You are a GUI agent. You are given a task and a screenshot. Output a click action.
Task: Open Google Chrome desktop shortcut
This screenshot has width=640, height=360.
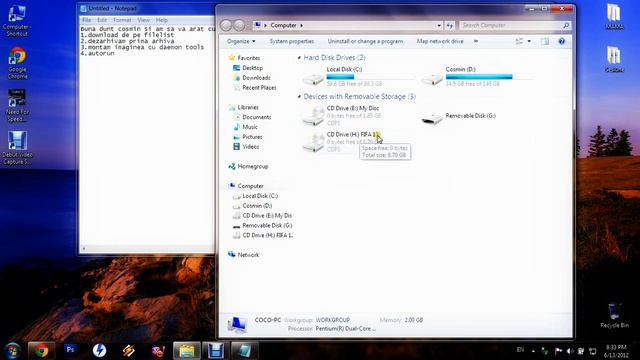coord(17,63)
